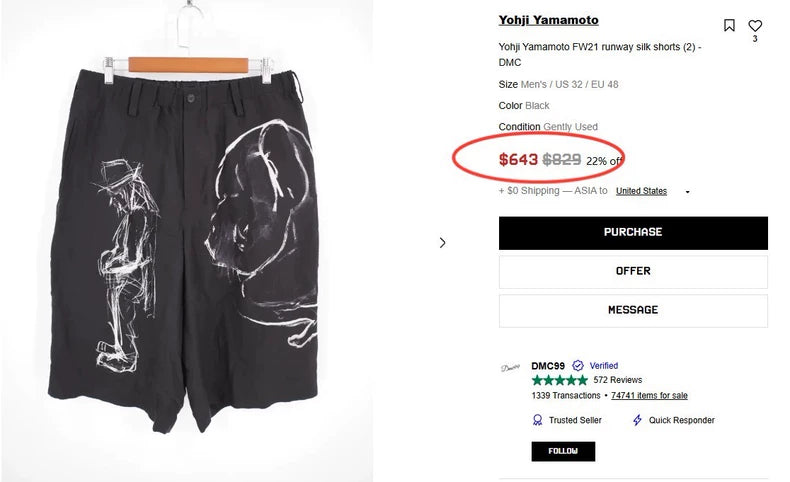Screen dimensions: 790x482
Task: Click the OFFER button
Action: pyautogui.click(x=633, y=271)
